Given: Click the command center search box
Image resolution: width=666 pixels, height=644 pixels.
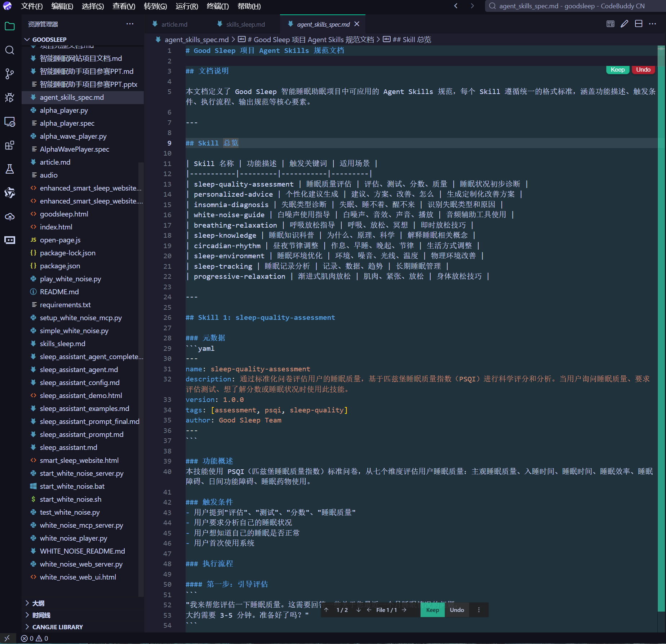Looking at the screenshot, I should coord(575,6).
